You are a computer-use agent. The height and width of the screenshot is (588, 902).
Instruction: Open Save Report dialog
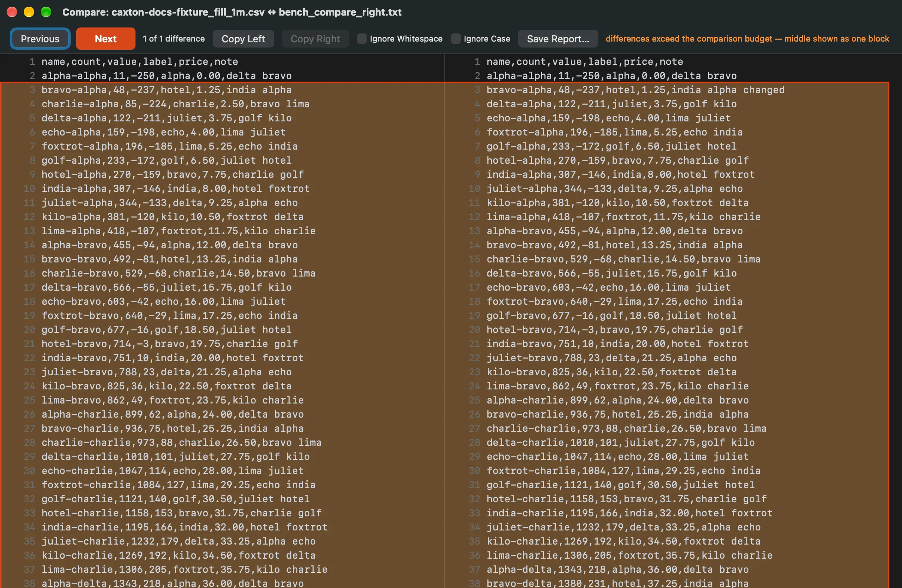point(558,39)
